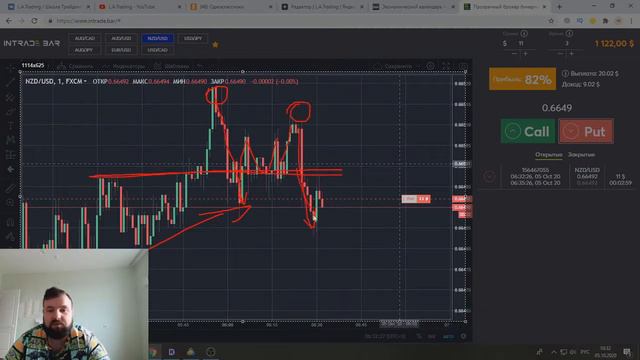Select the magnet mode tool
The image size is (640, 360).
[10, 222]
